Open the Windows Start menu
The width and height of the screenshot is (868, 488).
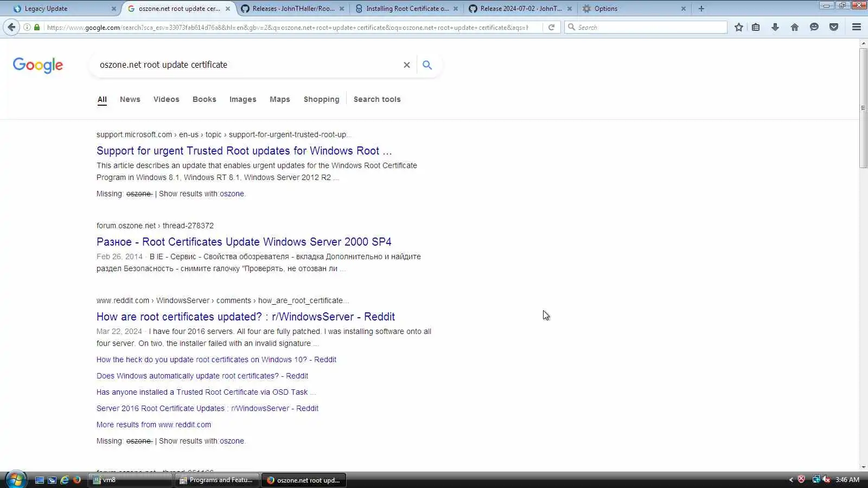[15, 480]
